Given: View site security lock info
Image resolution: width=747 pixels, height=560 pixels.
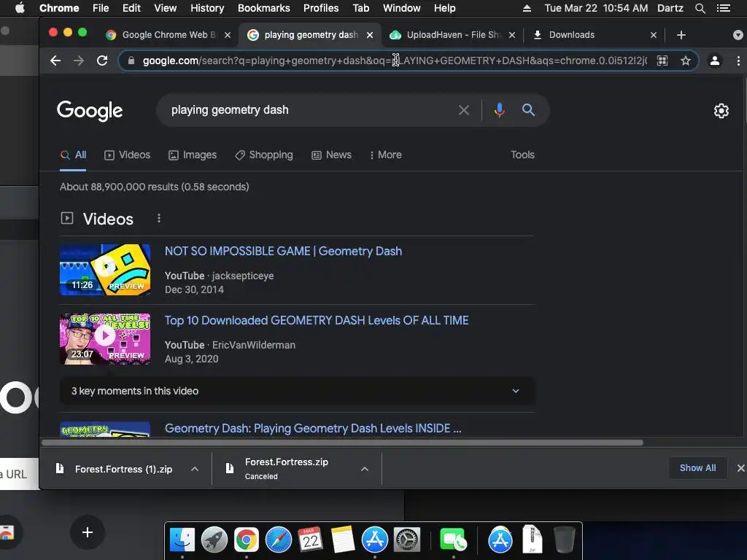Looking at the screenshot, I should click(x=131, y=61).
